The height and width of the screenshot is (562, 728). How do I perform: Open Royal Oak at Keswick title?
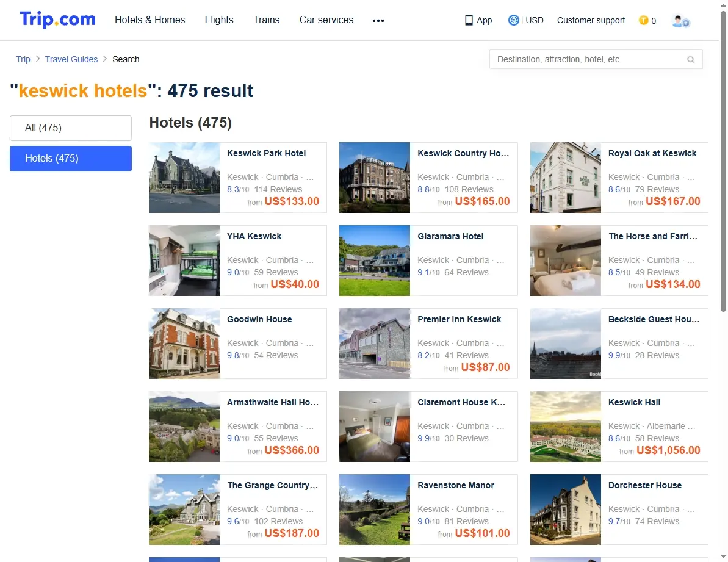[652, 153]
